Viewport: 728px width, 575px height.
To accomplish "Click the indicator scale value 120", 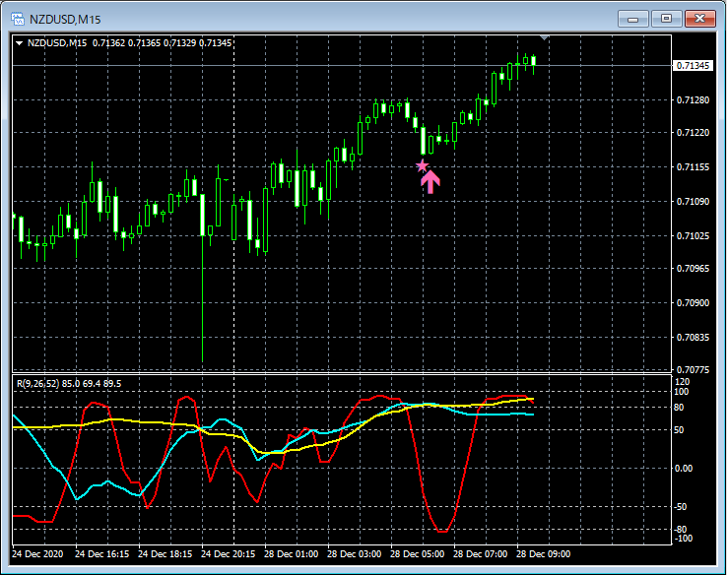I will (681, 381).
